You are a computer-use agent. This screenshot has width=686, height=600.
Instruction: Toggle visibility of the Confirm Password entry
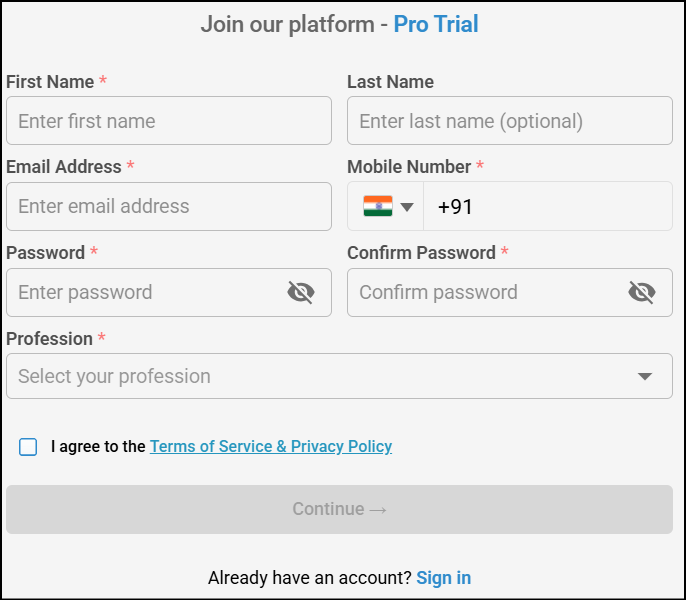[642, 292]
